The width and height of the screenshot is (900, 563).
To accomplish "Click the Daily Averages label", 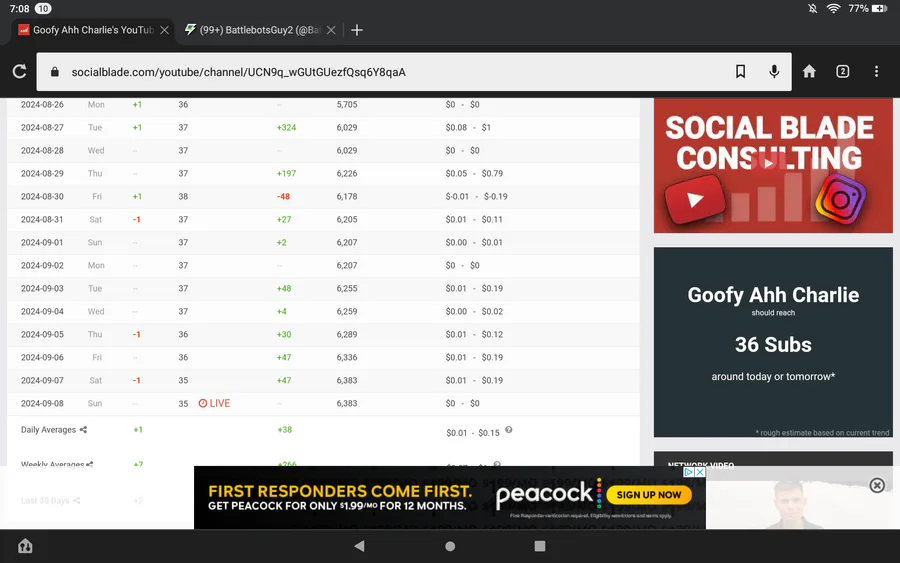I will [48, 429].
